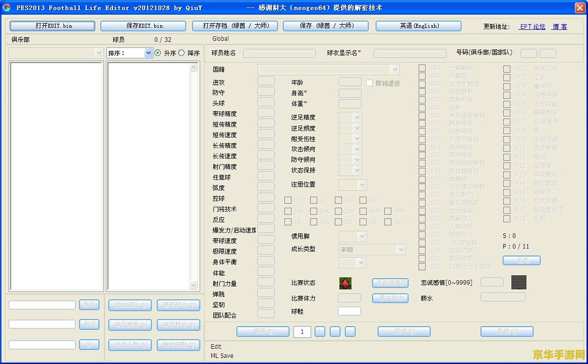Click 保存EDIT.bin button
The width and height of the screenshot is (588, 364).
pyautogui.click(x=143, y=26)
